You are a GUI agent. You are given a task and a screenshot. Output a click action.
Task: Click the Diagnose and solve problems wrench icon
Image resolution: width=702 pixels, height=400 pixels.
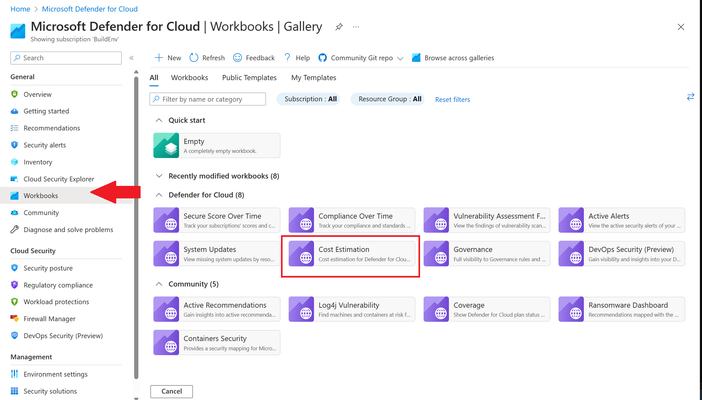(x=14, y=230)
